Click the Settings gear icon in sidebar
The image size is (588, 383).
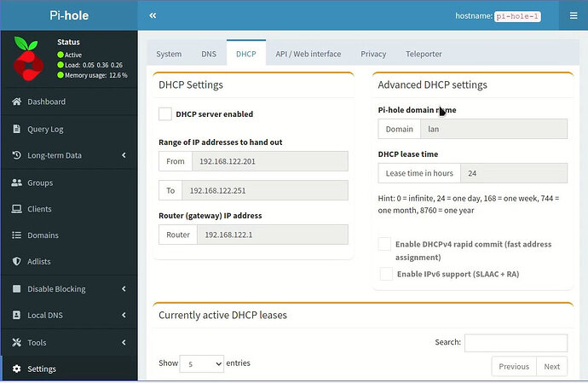pos(17,369)
